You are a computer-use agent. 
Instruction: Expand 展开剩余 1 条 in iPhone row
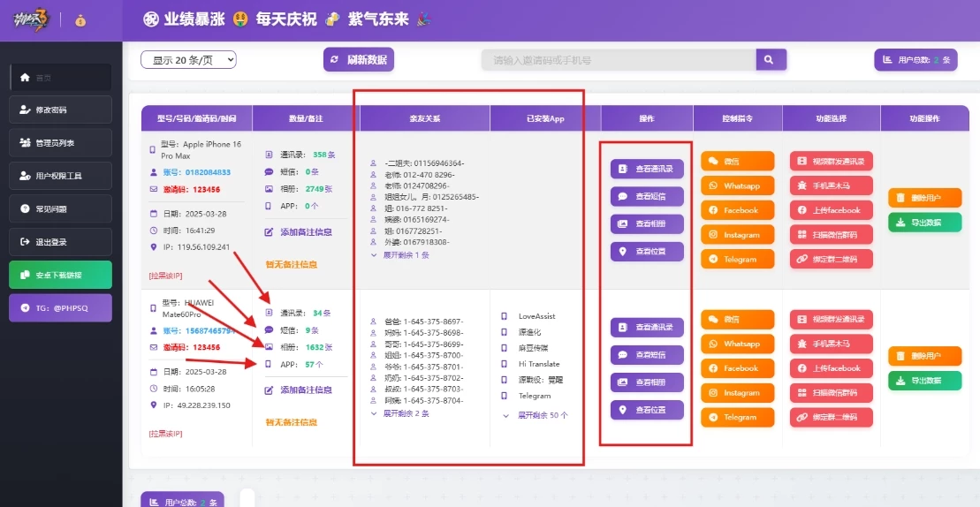click(x=400, y=255)
